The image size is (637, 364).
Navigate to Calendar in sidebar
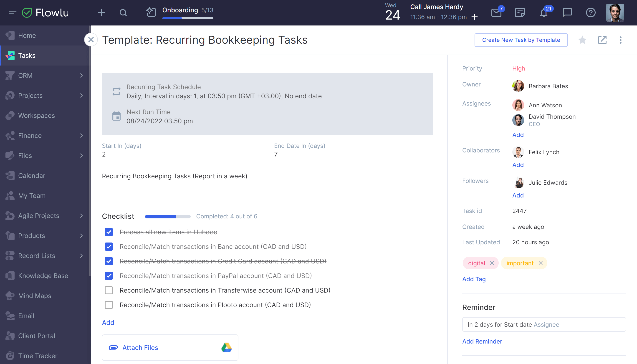tap(31, 175)
